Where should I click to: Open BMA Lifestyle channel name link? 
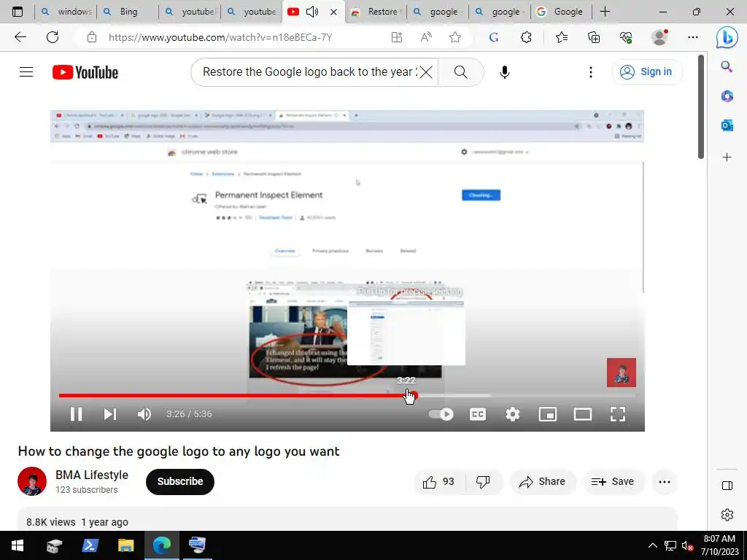(x=92, y=475)
